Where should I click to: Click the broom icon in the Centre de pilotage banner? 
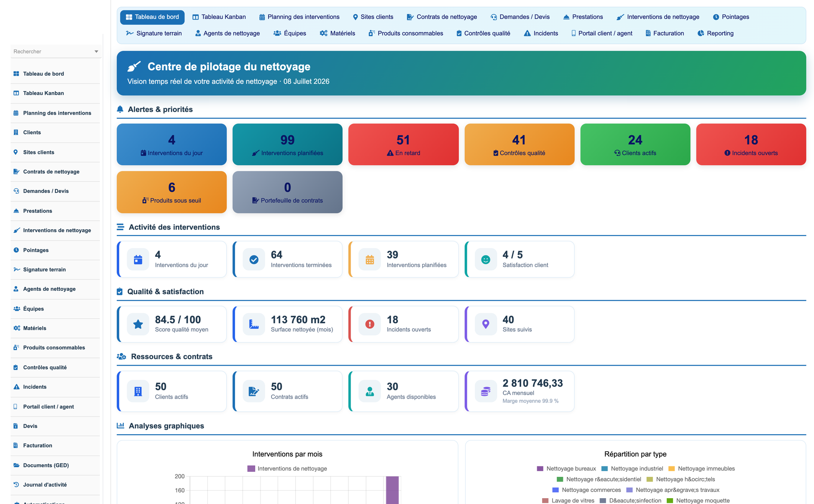134,66
